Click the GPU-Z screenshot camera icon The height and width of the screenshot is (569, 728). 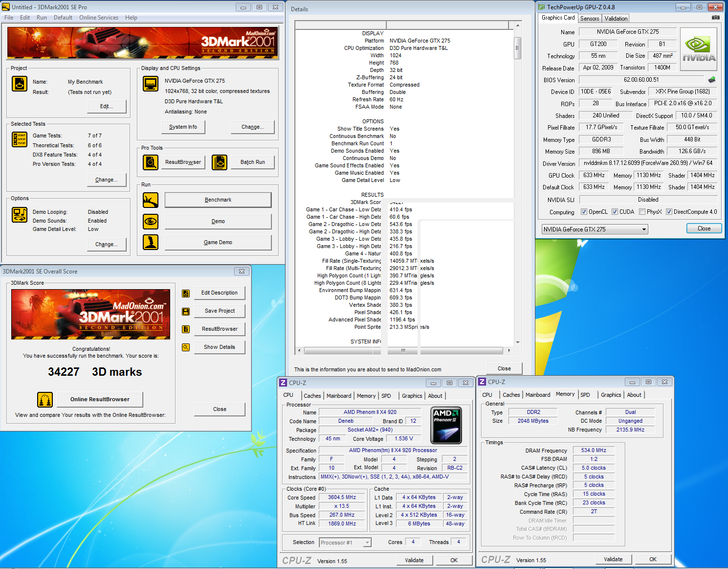(x=716, y=18)
